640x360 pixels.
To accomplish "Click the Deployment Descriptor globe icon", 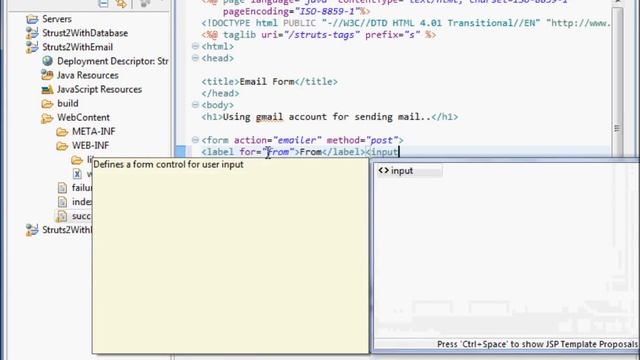I will [x=47, y=61].
